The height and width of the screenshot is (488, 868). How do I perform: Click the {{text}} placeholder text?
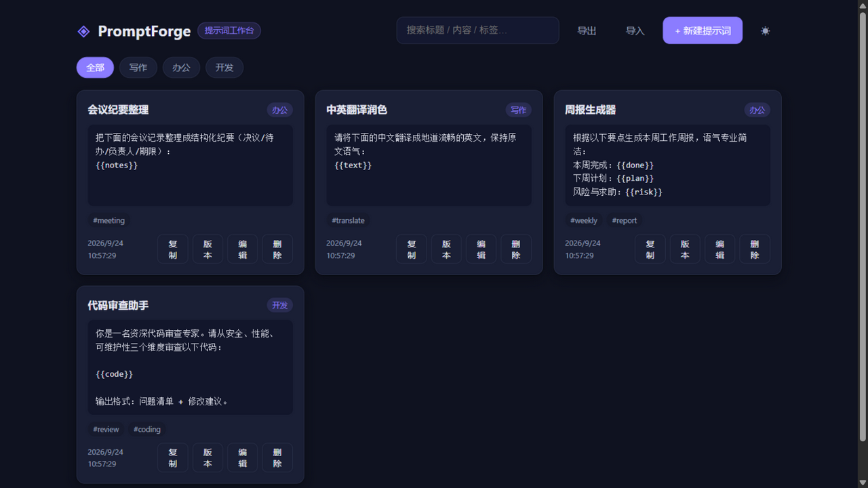tap(353, 165)
